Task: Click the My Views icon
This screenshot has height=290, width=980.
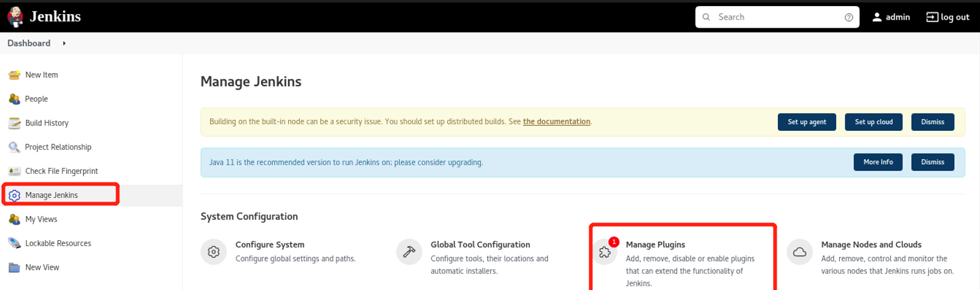Action: 14,219
